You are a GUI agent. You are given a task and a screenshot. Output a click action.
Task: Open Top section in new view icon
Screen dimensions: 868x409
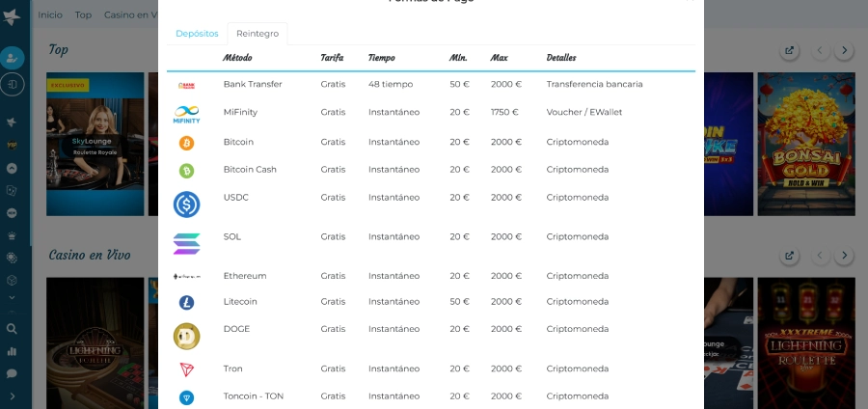click(790, 50)
